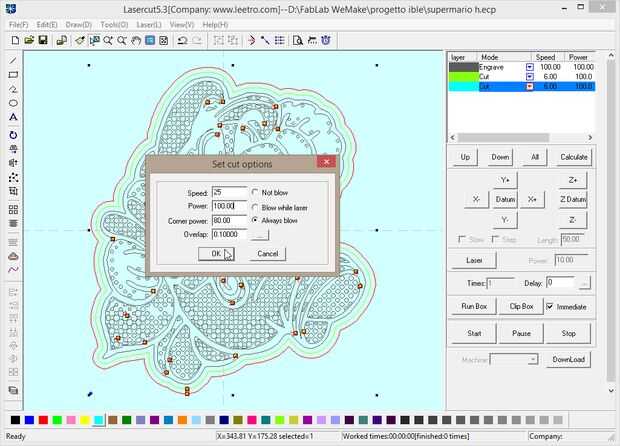Image resolution: width=620 pixels, height=446 pixels.
Task: Select the ellipse drawing tool
Action: [x=13, y=103]
